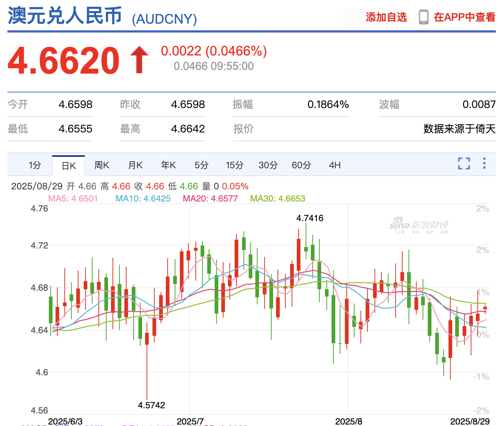Select the 年K yearly chart tab
The image size is (504, 426).
click(168, 165)
